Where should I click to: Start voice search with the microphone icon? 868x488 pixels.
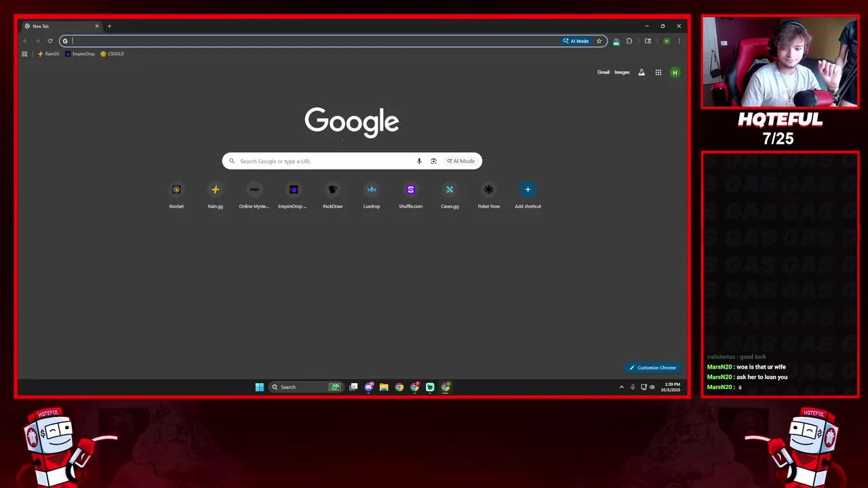pos(419,161)
